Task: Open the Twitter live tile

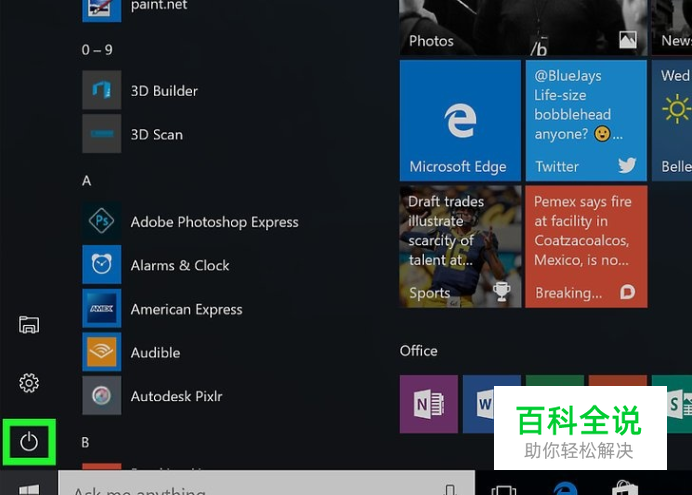Action: click(x=586, y=121)
